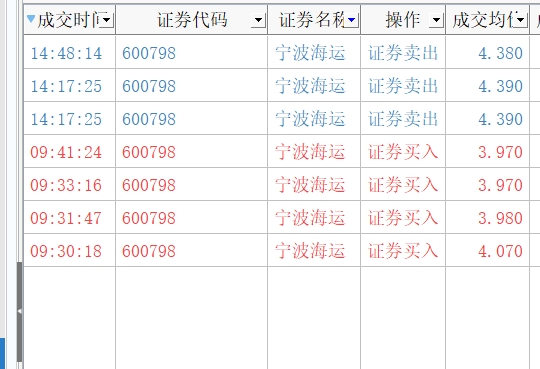Viewport: 540px width, 369px height.
Task: Select the 09:30:18 trade time cell
Action: (70, 251)
